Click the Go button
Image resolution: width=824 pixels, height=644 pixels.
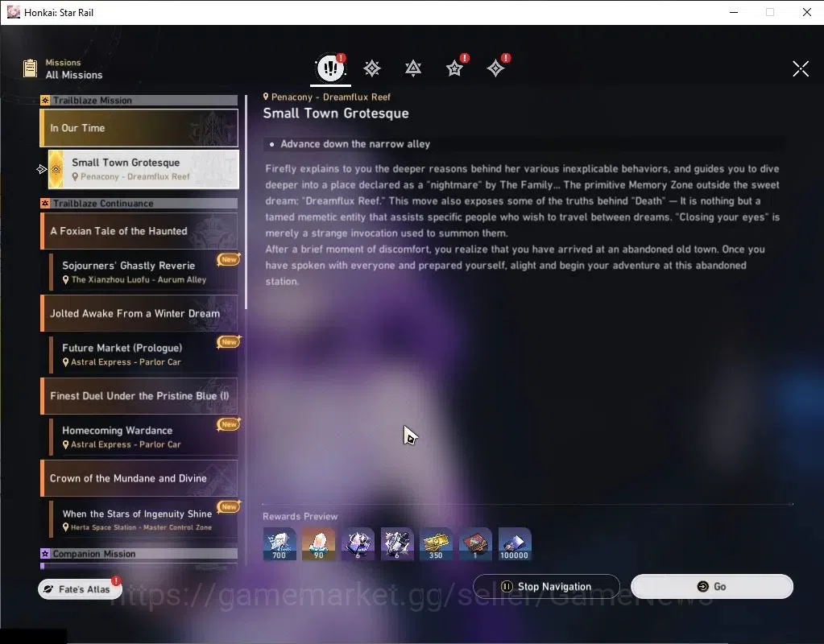click(711, 587)
